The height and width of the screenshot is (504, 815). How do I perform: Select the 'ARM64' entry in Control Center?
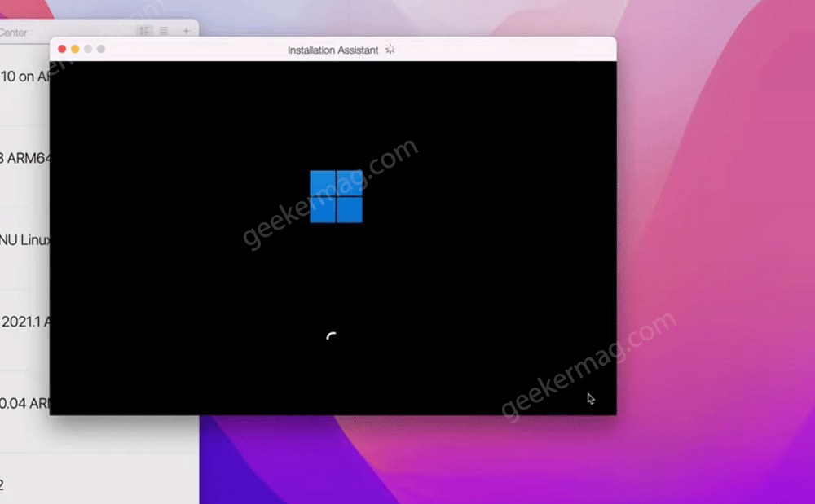click(x=25, y=158)
